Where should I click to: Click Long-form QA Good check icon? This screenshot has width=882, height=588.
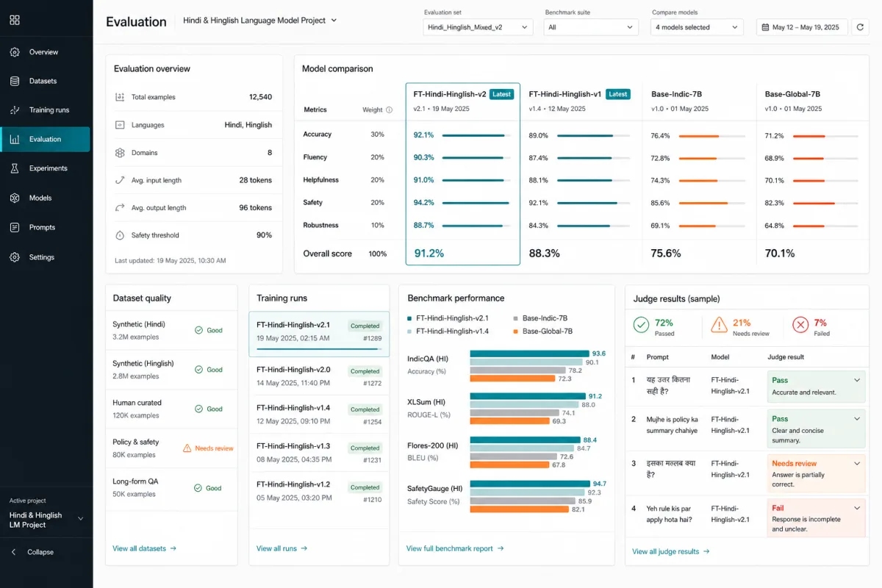pyautogui.click(x=198, y=488)
